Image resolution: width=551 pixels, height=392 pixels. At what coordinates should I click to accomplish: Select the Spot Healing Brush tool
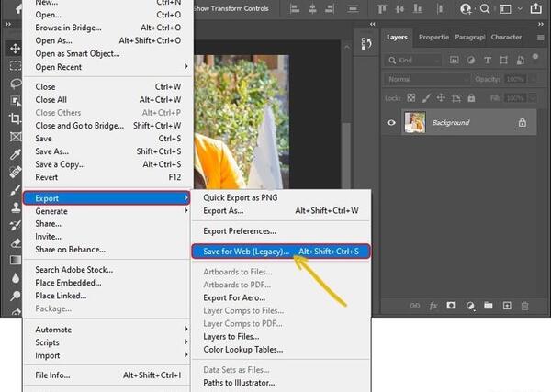15,172
